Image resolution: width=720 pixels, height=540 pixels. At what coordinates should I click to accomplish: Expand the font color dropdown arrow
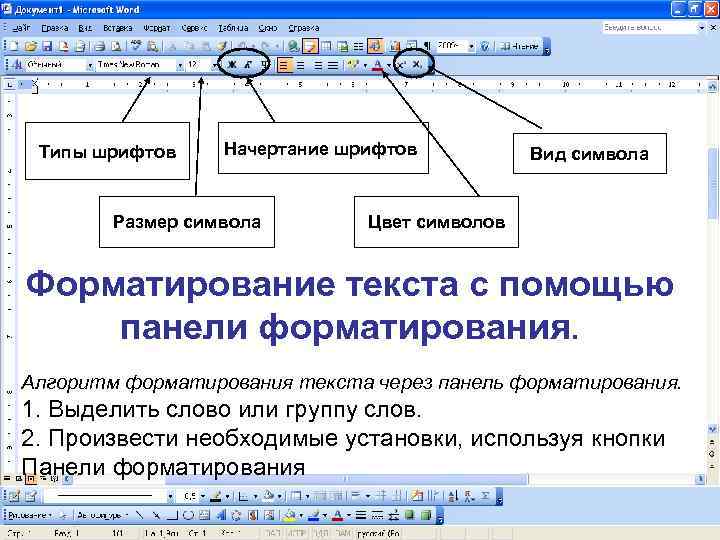pyautogui.click(x=389, y=65)
